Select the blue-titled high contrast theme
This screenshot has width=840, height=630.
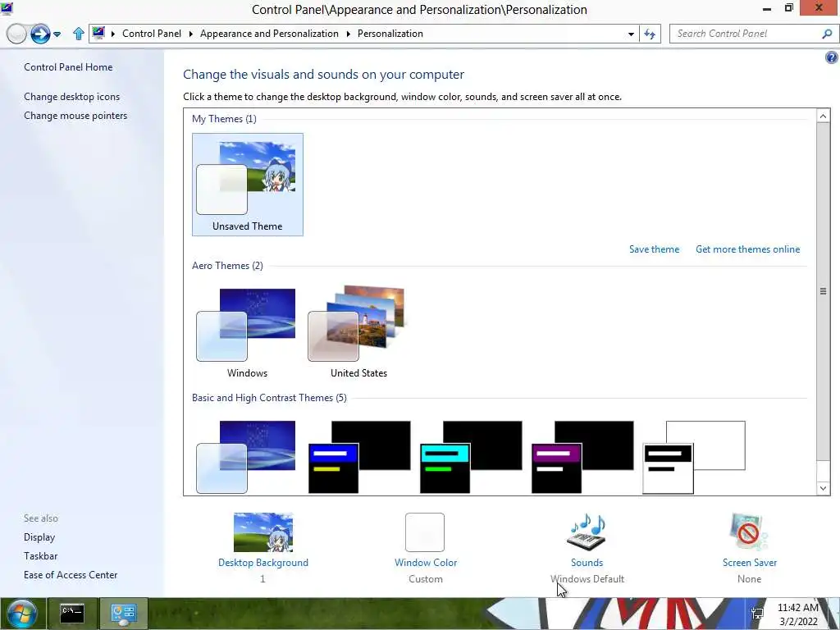coord(359,456)
